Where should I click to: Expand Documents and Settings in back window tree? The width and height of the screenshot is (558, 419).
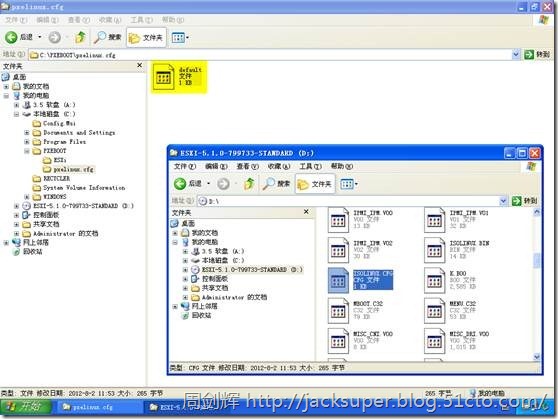click(27, 132)
